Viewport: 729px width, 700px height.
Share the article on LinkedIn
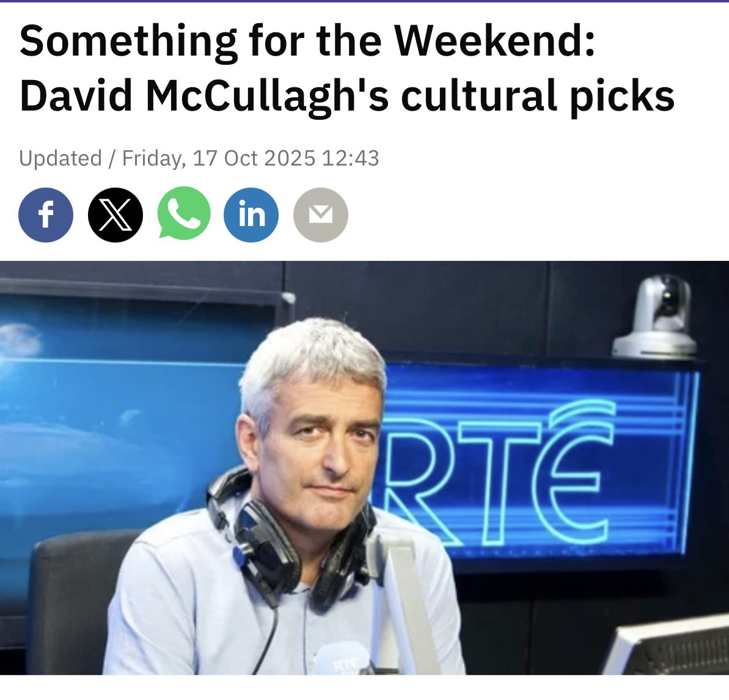click(251, 215)
